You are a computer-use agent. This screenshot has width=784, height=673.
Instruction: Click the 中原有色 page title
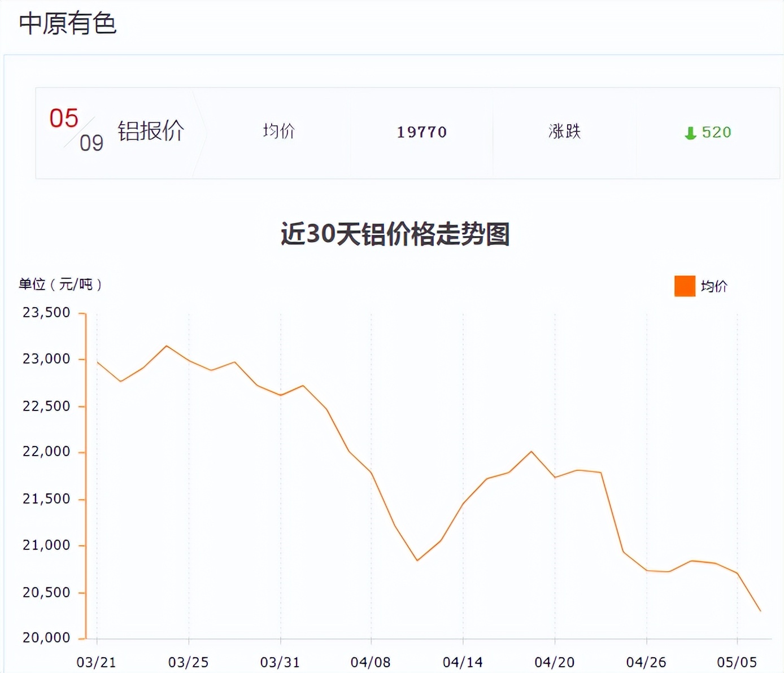(x=68, y=24)
